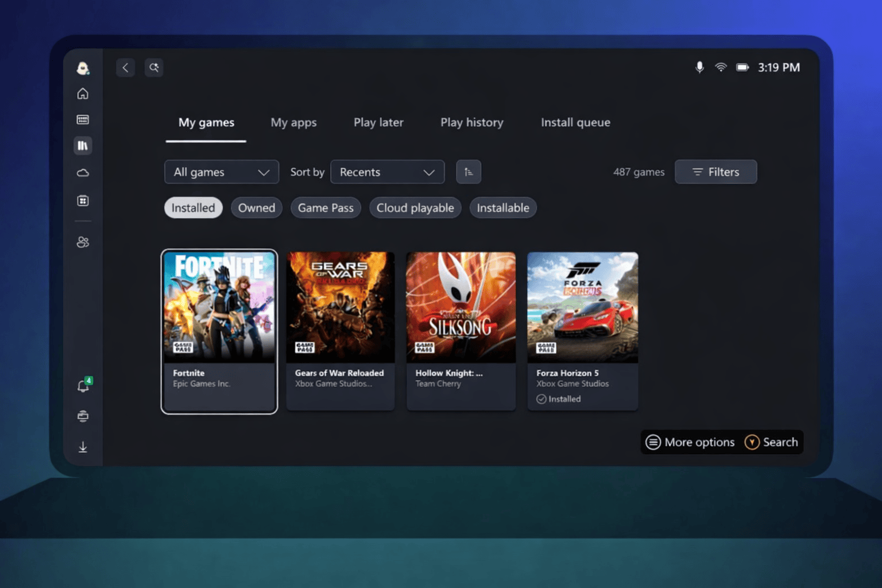Viewport: 882px width, 588px height.
Task: Select the Forza Horizon 5 cover art
Action: pos(583,307)
